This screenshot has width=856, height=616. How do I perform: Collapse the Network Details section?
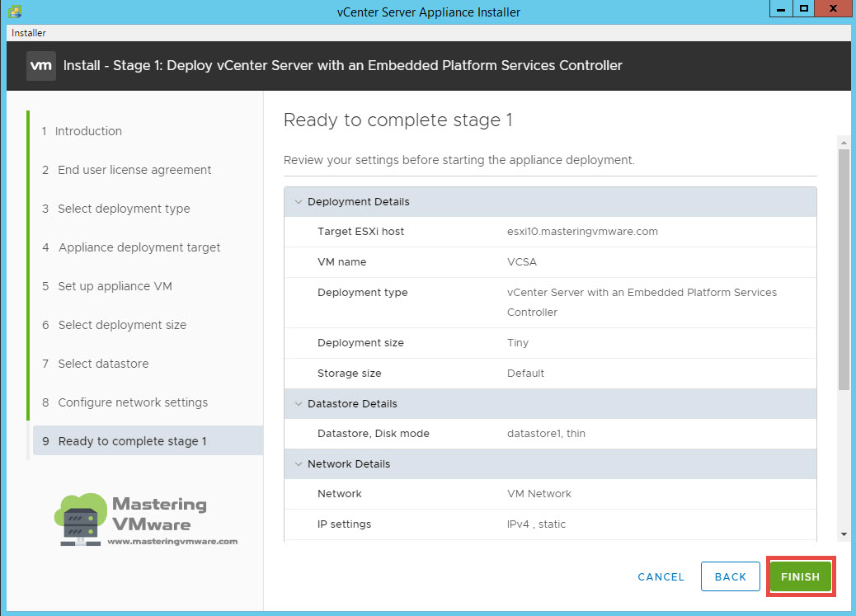click(299, 463)
